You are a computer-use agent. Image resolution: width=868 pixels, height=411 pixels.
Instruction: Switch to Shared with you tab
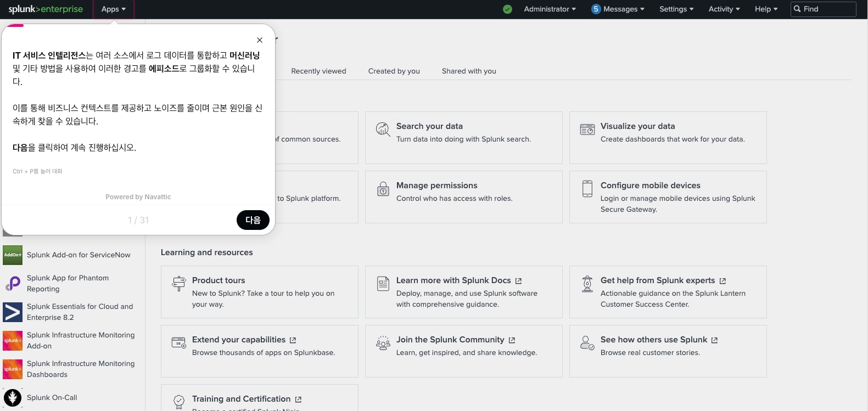(x=469, y=71)
